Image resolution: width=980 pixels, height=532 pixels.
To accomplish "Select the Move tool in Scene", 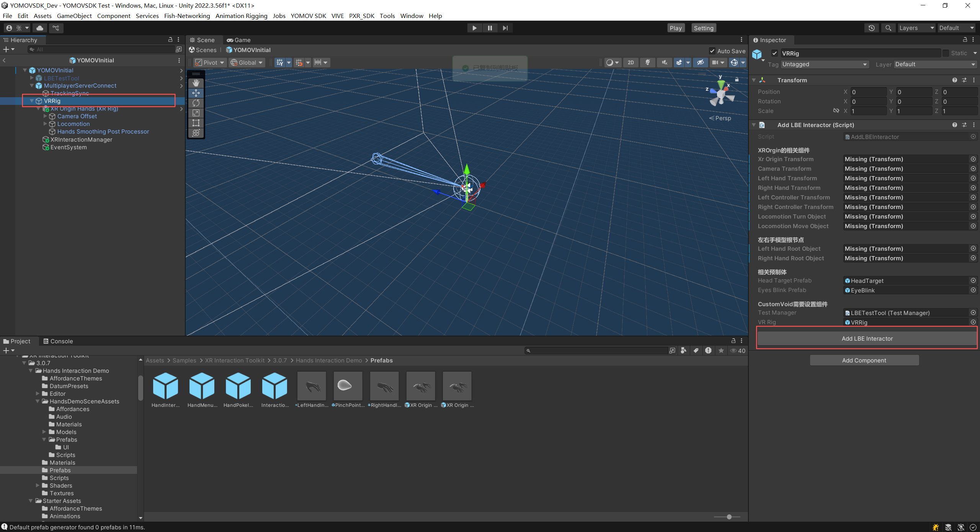I will tap(196, 93).
